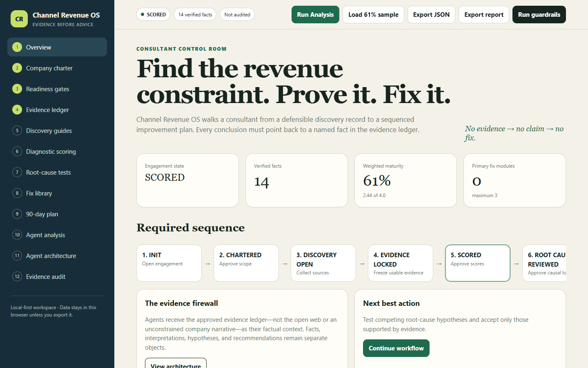Viewport: 588px width, 368px height.
Task: Select the 1. INIT sequence step
Action: tap(169, 263)
